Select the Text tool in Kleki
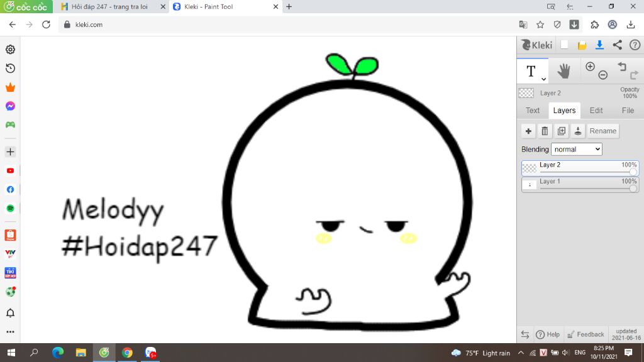The image size is (644, 362). (531, 71)
